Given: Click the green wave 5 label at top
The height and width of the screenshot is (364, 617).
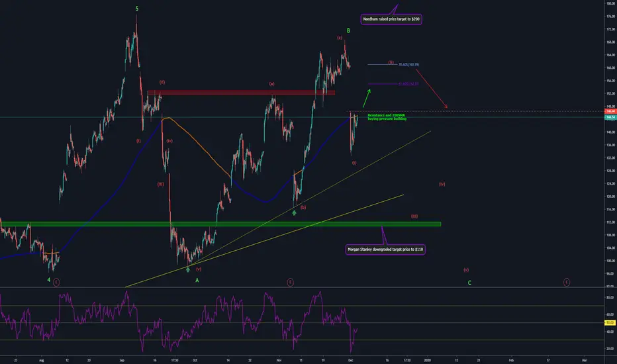Looking at the screenshot, I should click(137, 9).
